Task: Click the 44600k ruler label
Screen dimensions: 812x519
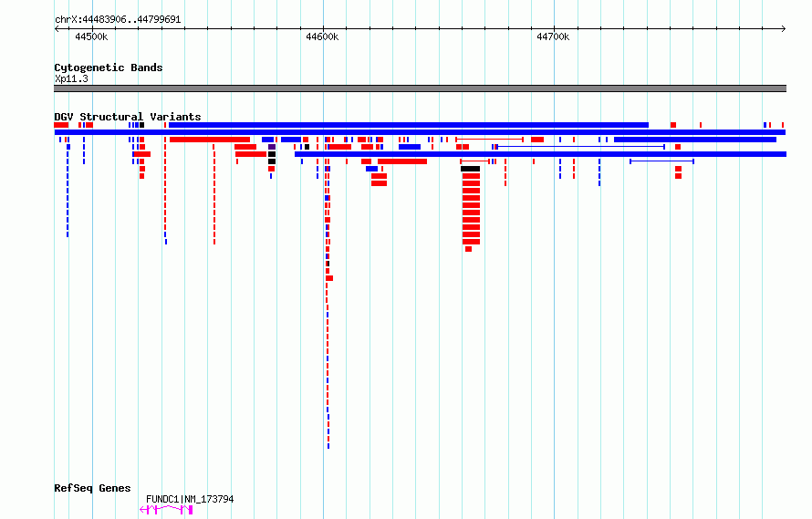Action: (322, 36)
